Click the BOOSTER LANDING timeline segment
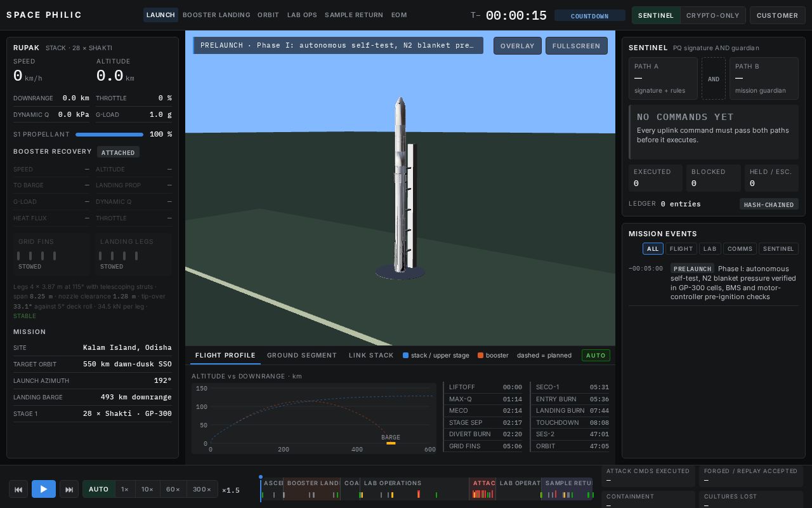 tap(311, 489)
